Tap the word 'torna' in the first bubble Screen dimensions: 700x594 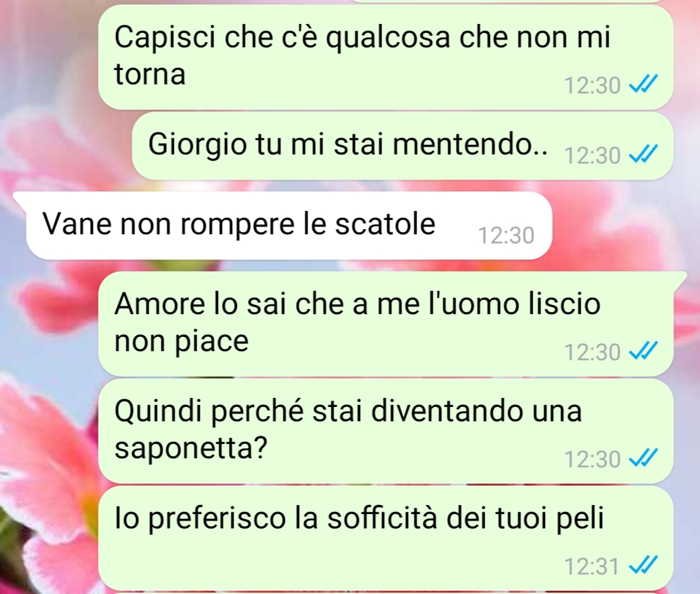[150, 73]
